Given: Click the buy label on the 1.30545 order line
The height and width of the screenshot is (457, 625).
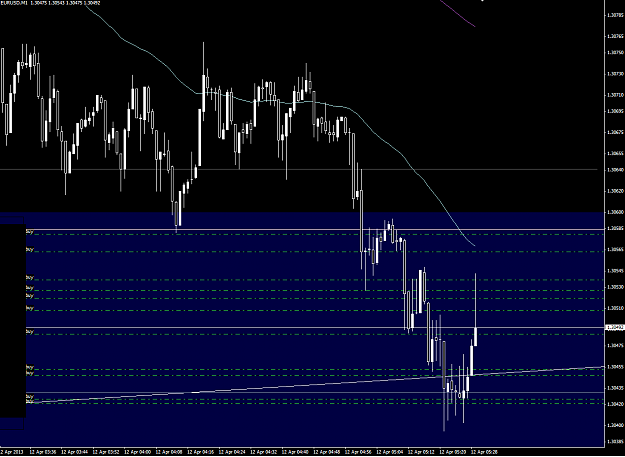Looking at the screenshot, I should [x=29, y=277].
